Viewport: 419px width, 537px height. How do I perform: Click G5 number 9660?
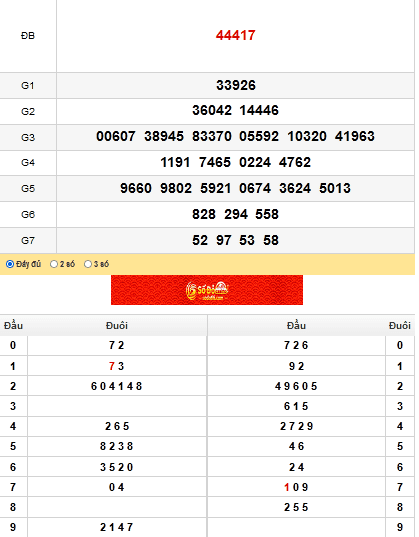pos(136,188)
